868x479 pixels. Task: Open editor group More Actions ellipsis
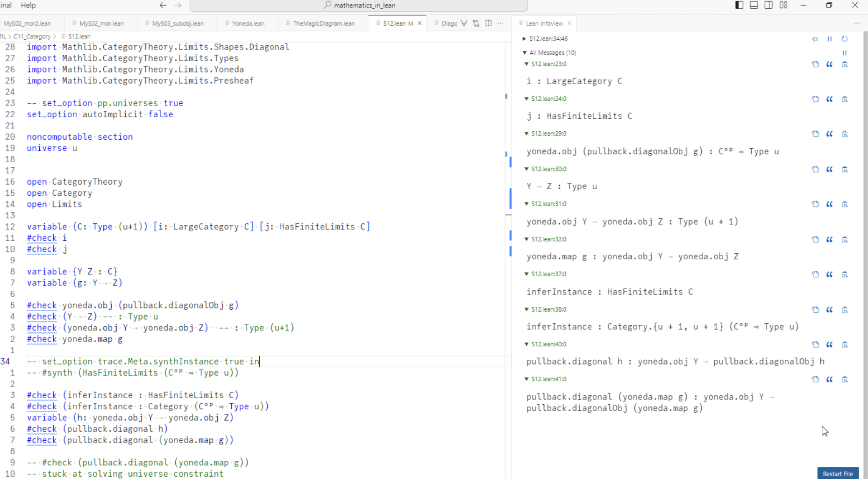(x=500, y=23)
